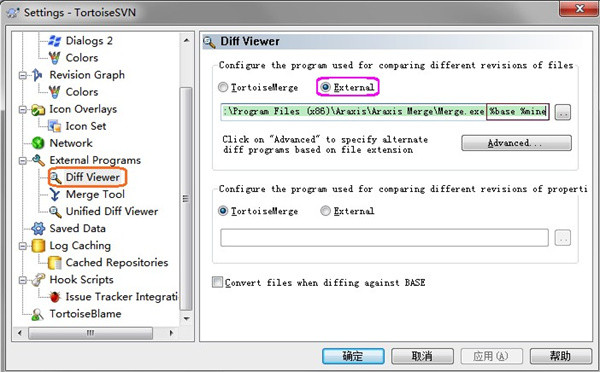Collapse the Hook Scripts tree node
Image resolution: width=600 pixels, height=372 pixels.
tap(23, 280)
